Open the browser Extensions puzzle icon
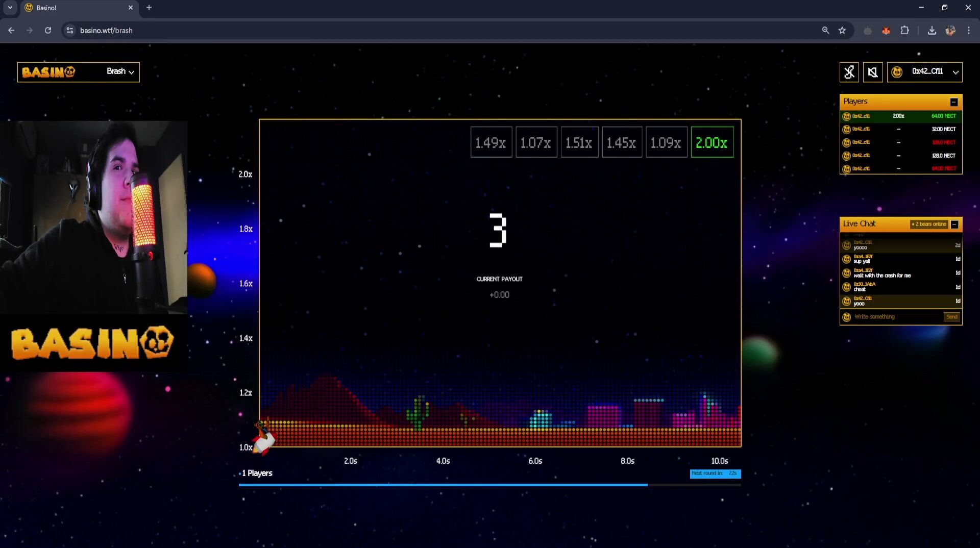The width and height of the screenshot is (980, 548). coord(904,31)
